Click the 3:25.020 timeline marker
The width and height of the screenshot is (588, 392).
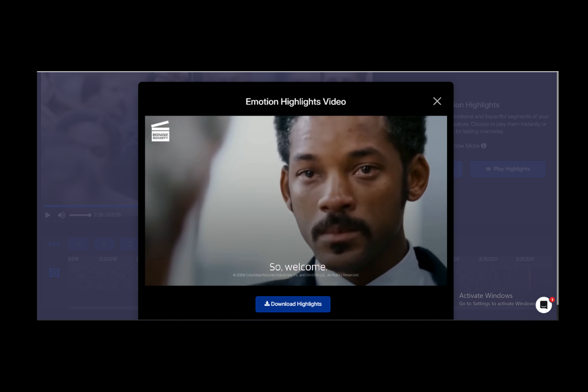tap(488, 259)
